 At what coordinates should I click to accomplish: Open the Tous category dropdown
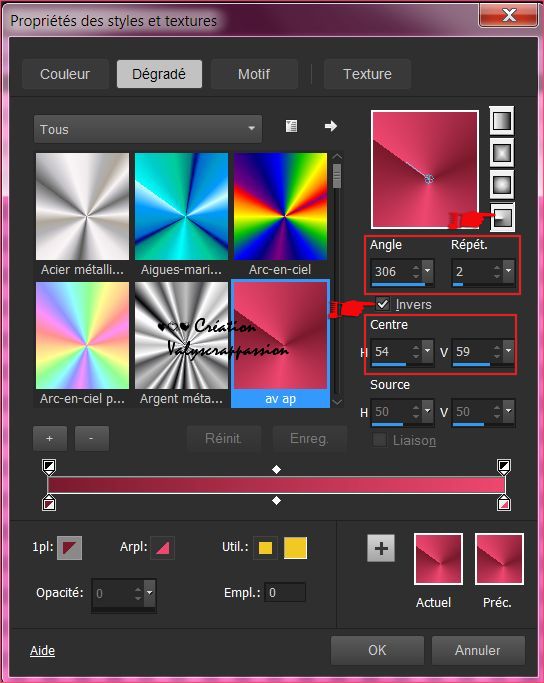tap(148, 129)
